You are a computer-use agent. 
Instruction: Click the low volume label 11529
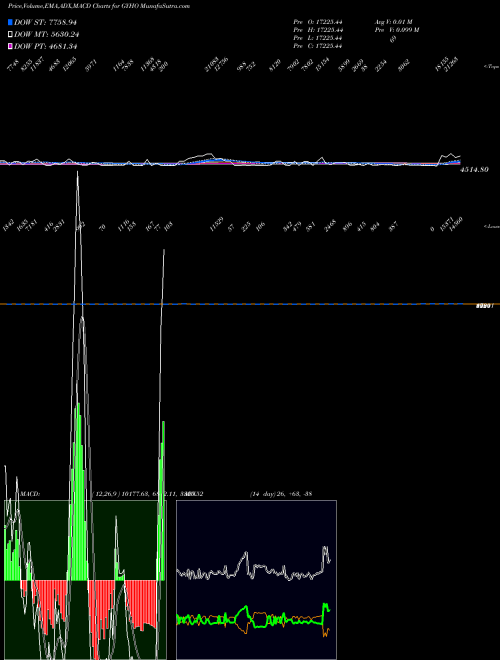click(216, 225)
